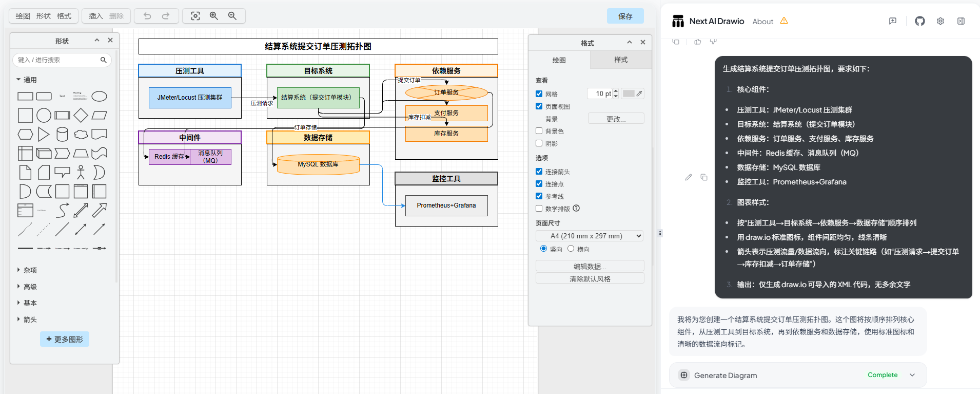The height and width of the screenshot is (394, 980).
Task: Click the 更改... background button
Action: coord(616,119)
